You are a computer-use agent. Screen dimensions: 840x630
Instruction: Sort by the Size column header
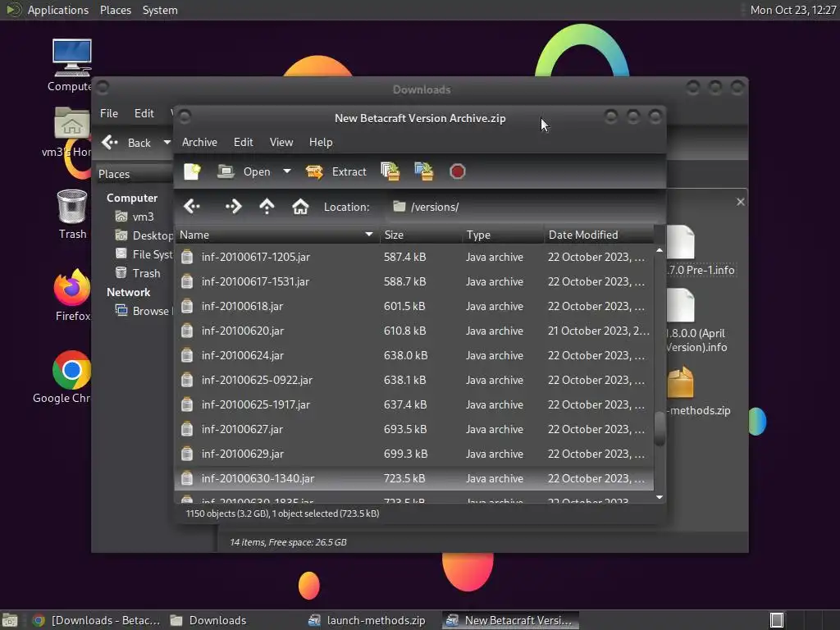(421, 235)
